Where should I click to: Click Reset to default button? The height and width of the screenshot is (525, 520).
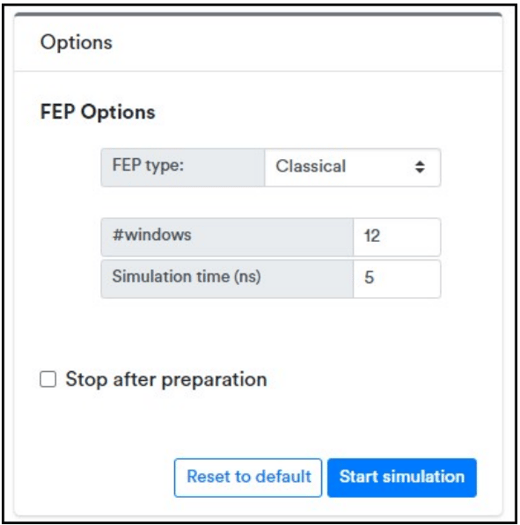click(x=248, y=477)
